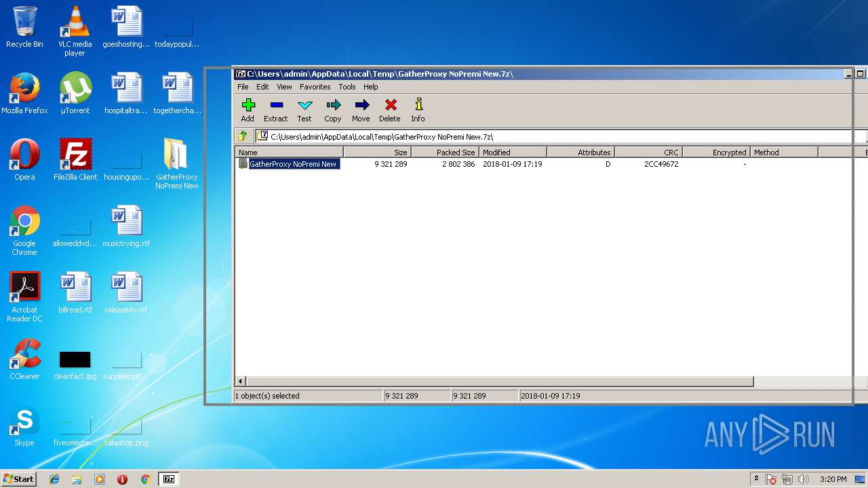Sort by CRC column header
The image size is (868, 488).
648,152
